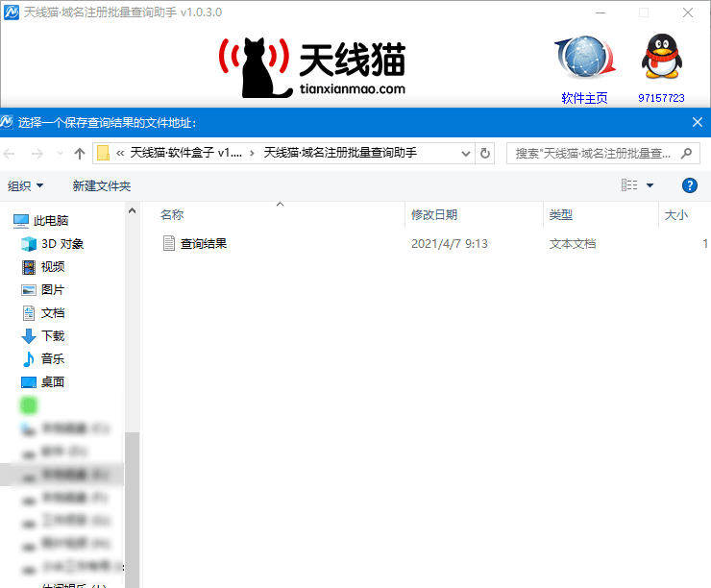Click the dialog title bar app icon

pyautogui.click(x=7, y=122)
